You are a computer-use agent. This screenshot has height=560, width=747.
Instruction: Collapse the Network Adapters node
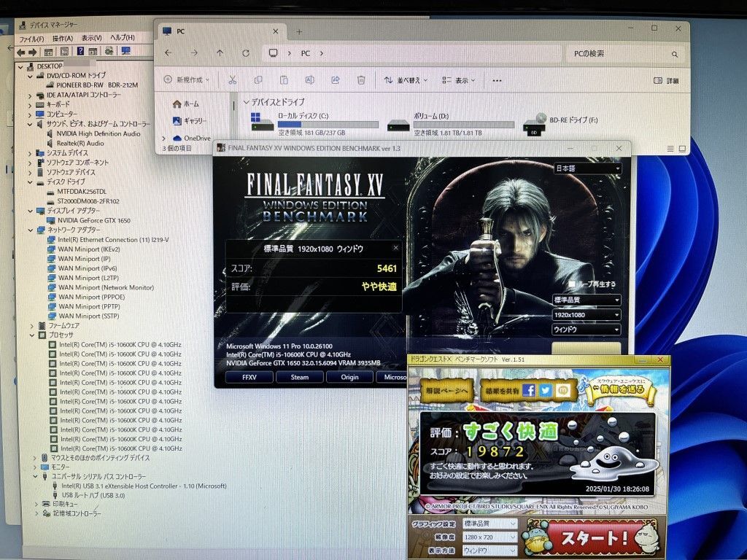click(x=31, y=230)
